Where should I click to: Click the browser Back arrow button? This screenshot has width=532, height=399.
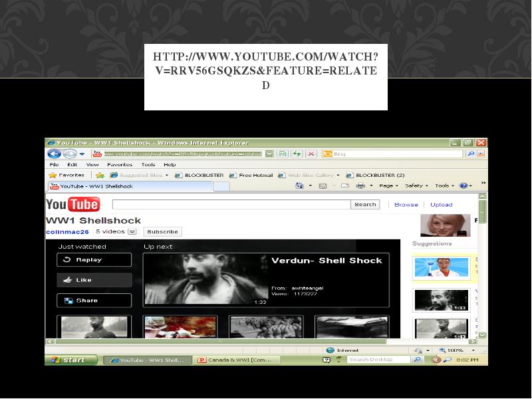coord(54,154)
